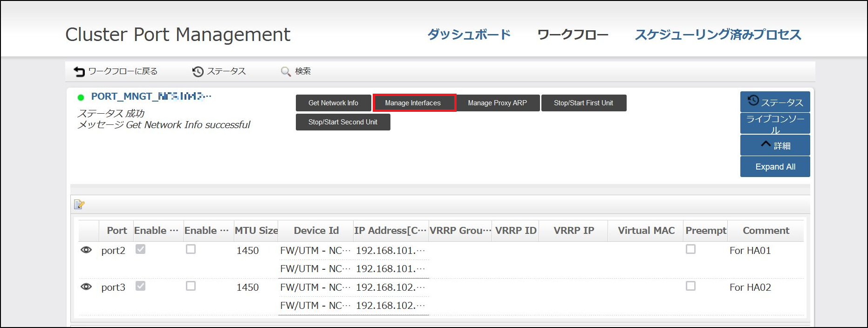This screenshot has height=328, width=868.
Task: Open the ライブコンソール live console
Action: pos(775,123)
